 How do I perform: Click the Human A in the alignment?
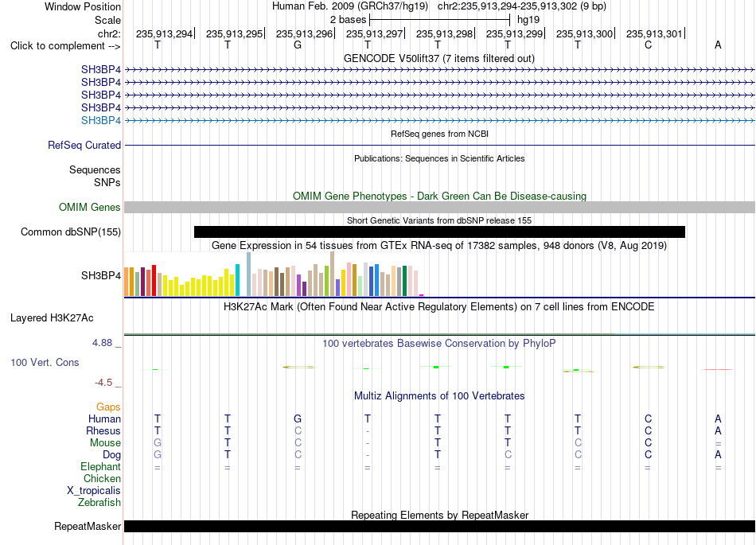(718, 418)
